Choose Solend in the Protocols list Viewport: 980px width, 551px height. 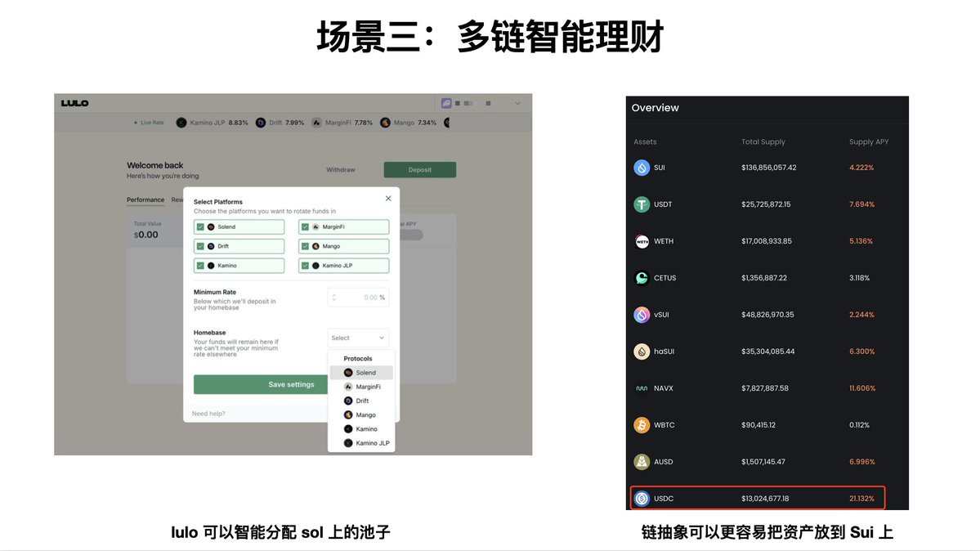[361, 373]
